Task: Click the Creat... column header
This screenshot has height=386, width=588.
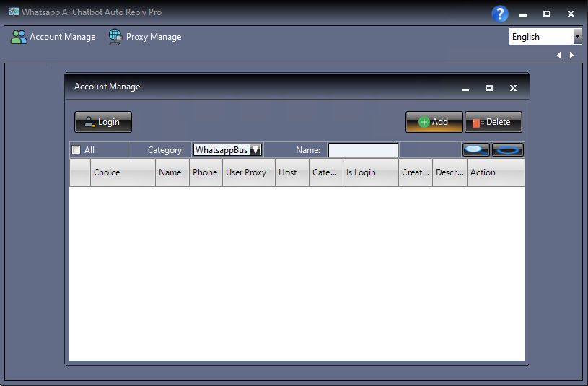Action: click(x=416, y=172)
